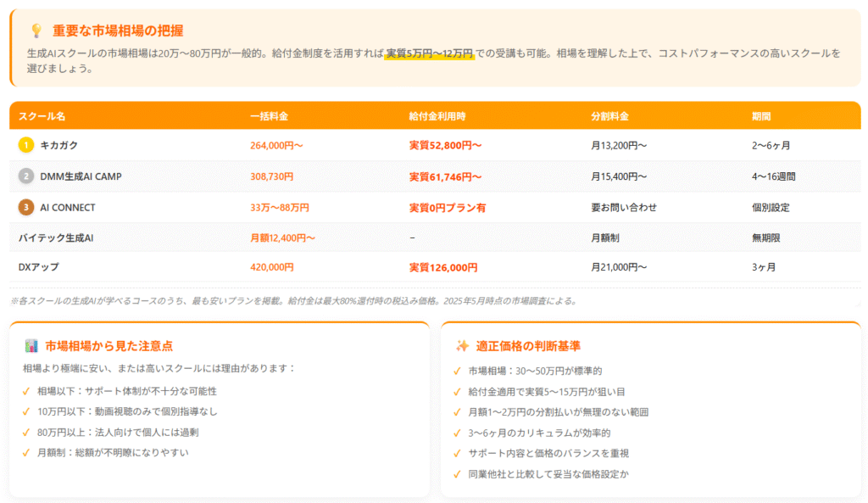Click the 月15,400円〜 installment cell
The height and width of the screenshot is (503, 868).
pyautogui.click(x=619, y=176)
